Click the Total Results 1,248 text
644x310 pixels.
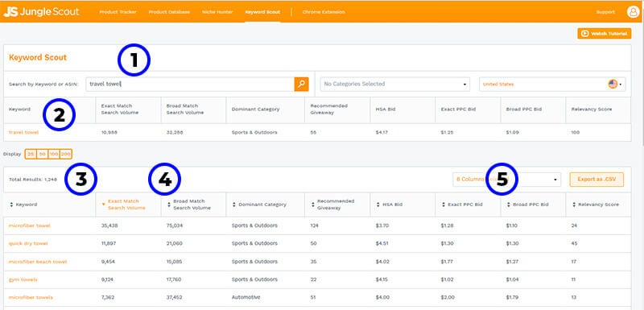point(33,180)
